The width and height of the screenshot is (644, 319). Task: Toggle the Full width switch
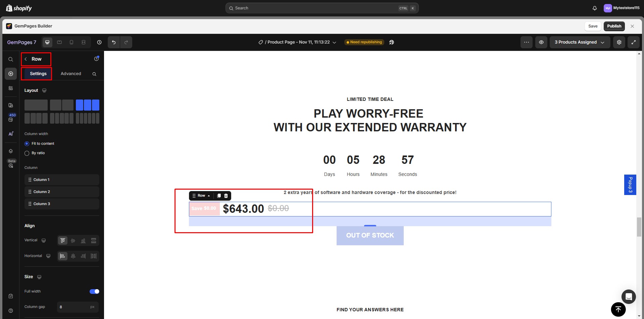(x=94, y=292)
